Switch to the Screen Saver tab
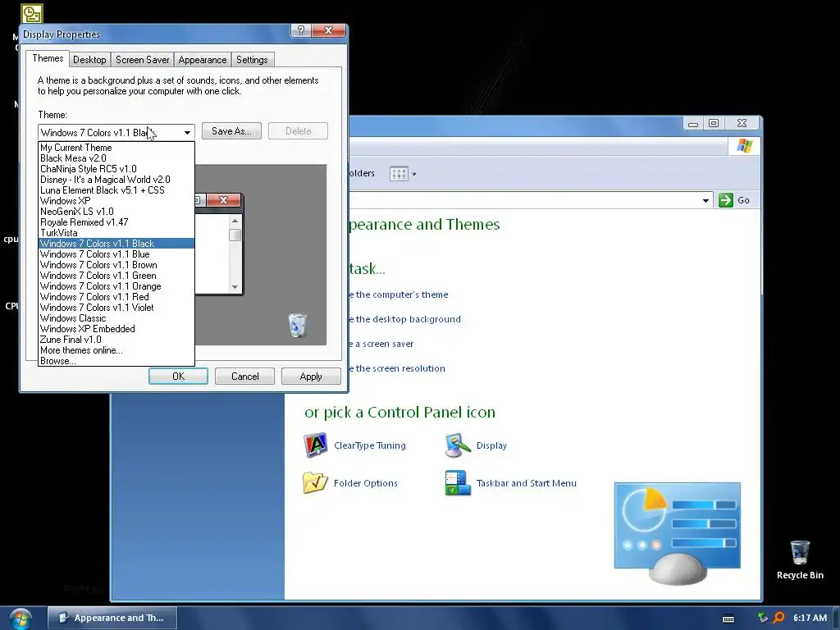Viewport: 840px width, 630px height. coord(143,59)
